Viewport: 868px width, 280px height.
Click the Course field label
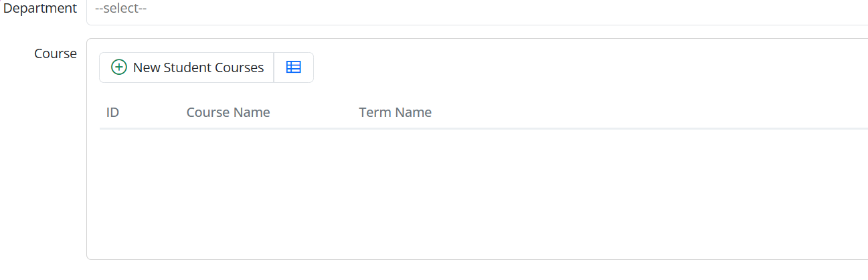56,53
